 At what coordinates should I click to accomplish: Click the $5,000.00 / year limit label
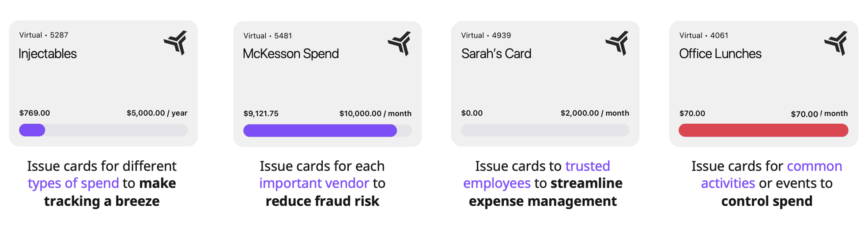[157, 113]
